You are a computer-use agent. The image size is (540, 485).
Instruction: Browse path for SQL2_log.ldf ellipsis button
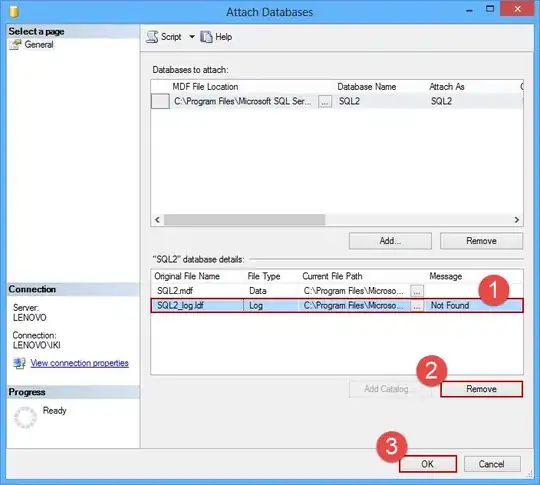417,306
